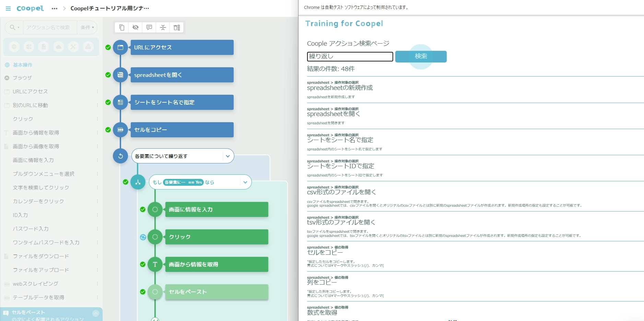Click the circle icon of 画面に情報を入力 step
The width and height of the screenshot is (644, 321).
coord(155,209)
